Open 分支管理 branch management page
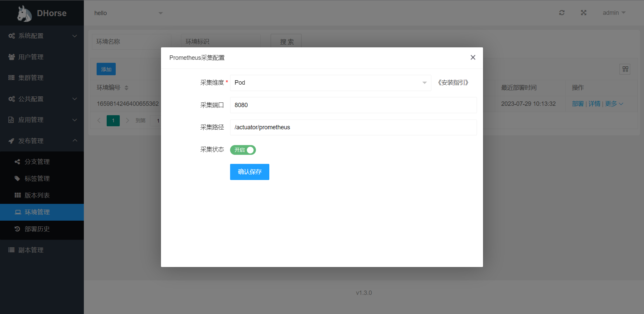Viewport: 644px width, 314px height. [x=37, y=162]
